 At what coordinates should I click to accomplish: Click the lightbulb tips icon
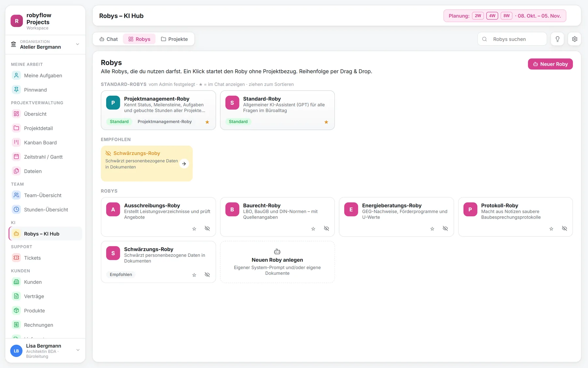pyautogui.click(x=557, y=39)
